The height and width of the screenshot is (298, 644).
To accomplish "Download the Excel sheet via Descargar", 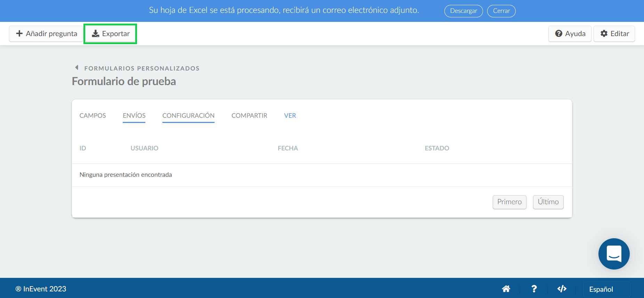I will pyautogui.click(x=464, y=11).
